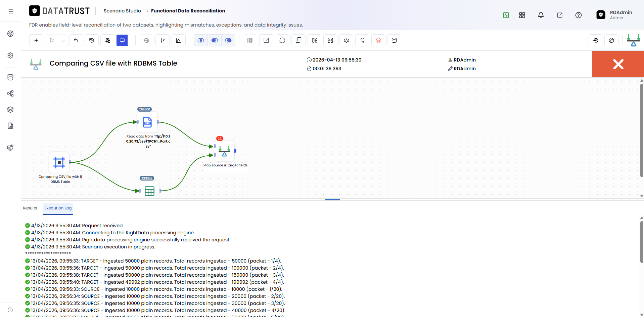
Task: Click the scenario title Comparing CSV file with RDBMS Table
Action: coord(113,63)
